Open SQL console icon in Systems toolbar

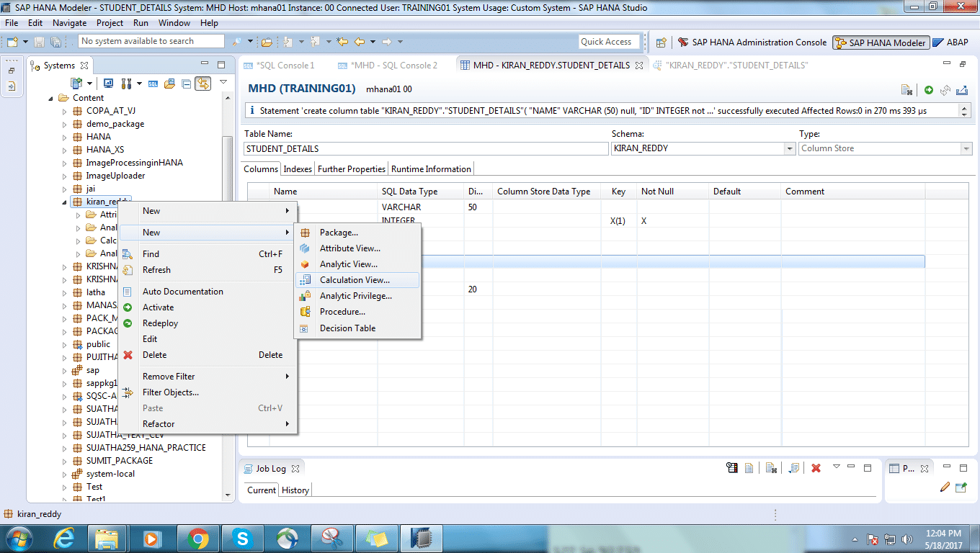(x=153, y=84)
